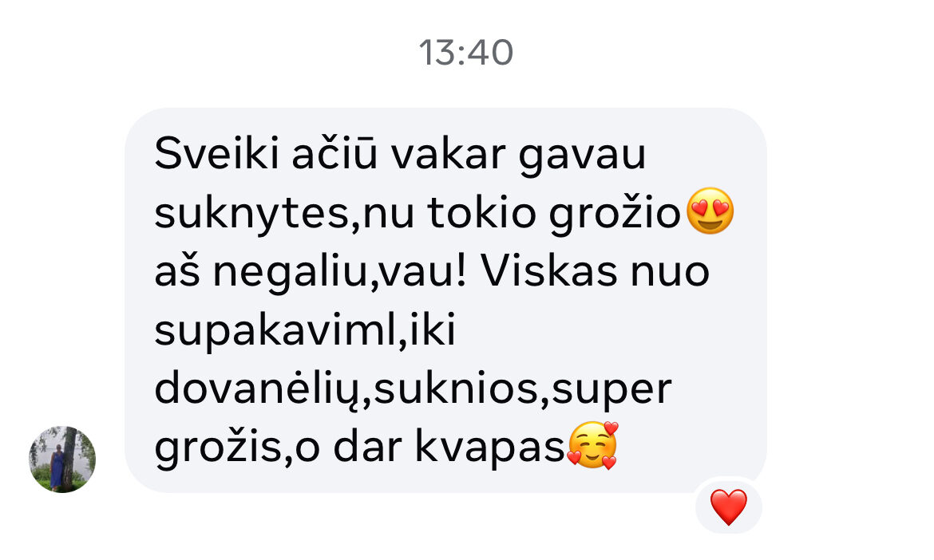Tap the smiling face with hearts emoji
The height and width of the screenshot is (560, 934).
592,445
